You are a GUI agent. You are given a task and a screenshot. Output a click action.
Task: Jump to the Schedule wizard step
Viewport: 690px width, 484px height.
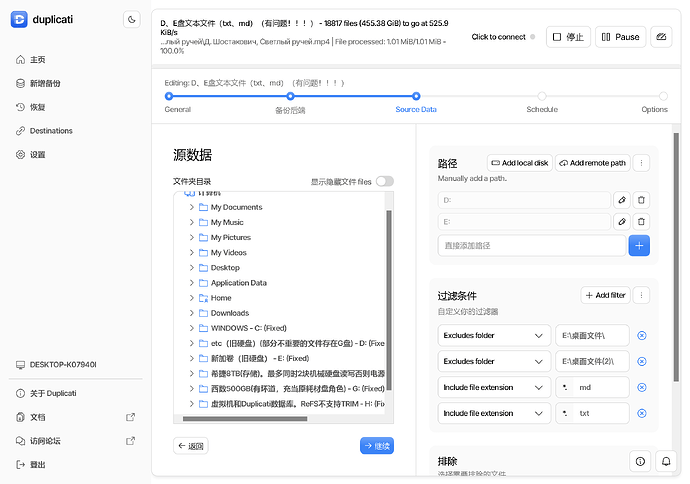[542, 96]
